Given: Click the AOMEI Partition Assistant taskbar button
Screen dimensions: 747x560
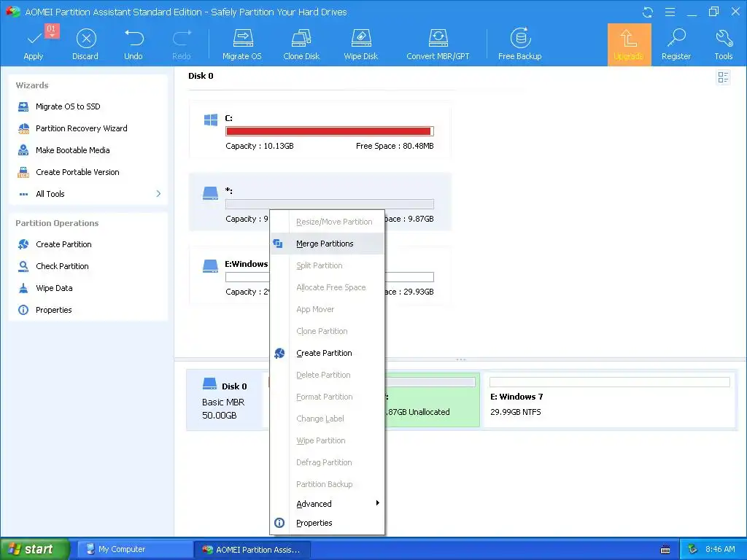Looking at the screenshot, I should click(x=252, y=550).
